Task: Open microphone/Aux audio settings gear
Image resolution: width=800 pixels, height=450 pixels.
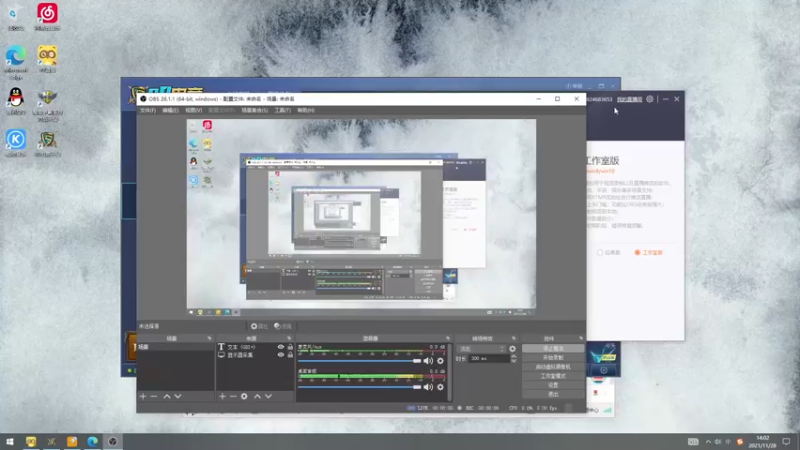Action: tap(440, 361)
